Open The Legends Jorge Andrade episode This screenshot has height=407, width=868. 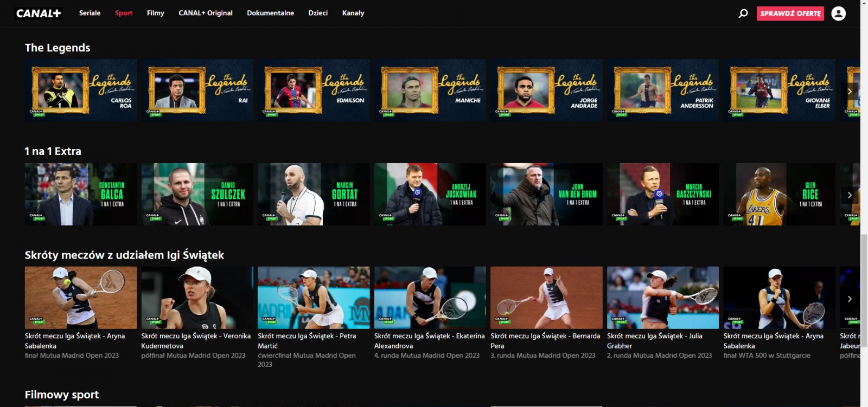coord(546,91)
